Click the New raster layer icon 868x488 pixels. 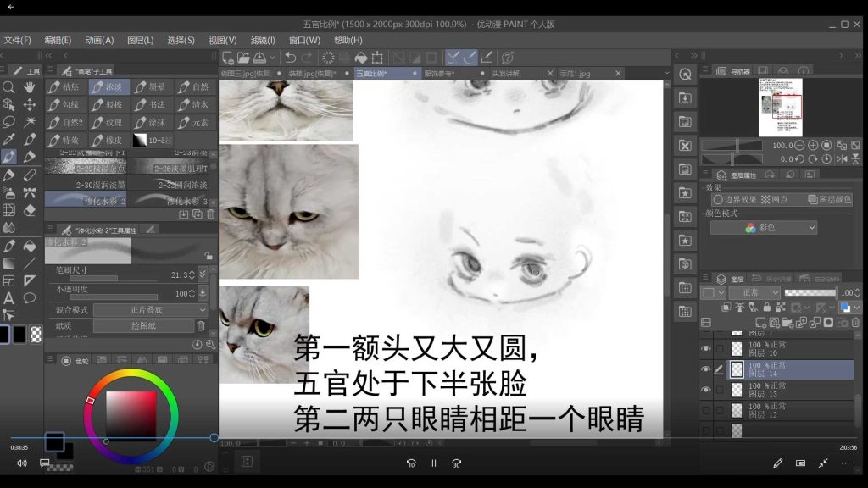(760, 323)
